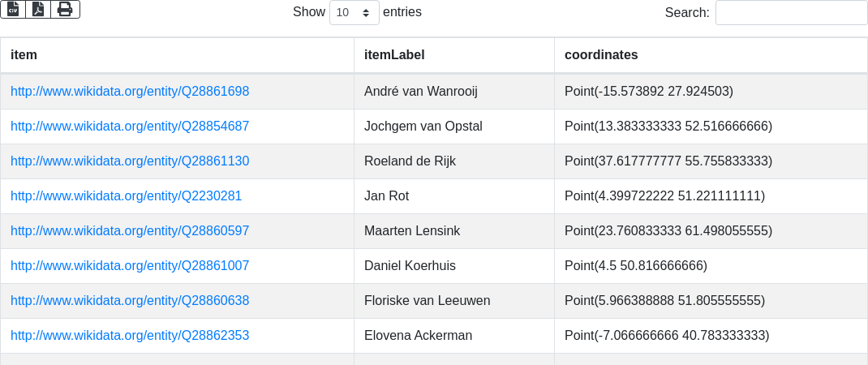Screen dimensions: 868x365
Task: Follow the Q28861130 Wikidata link
Action: (130, 161)
